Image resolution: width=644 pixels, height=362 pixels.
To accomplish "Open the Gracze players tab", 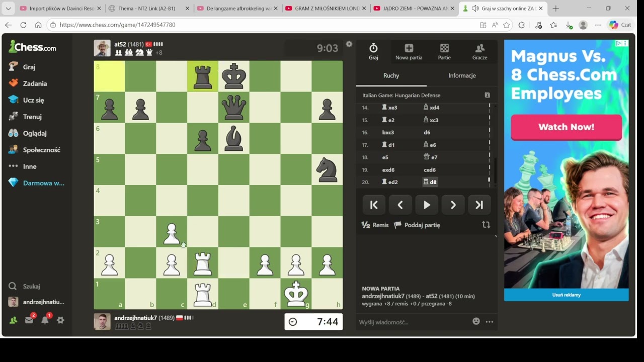I will [479, 51].
